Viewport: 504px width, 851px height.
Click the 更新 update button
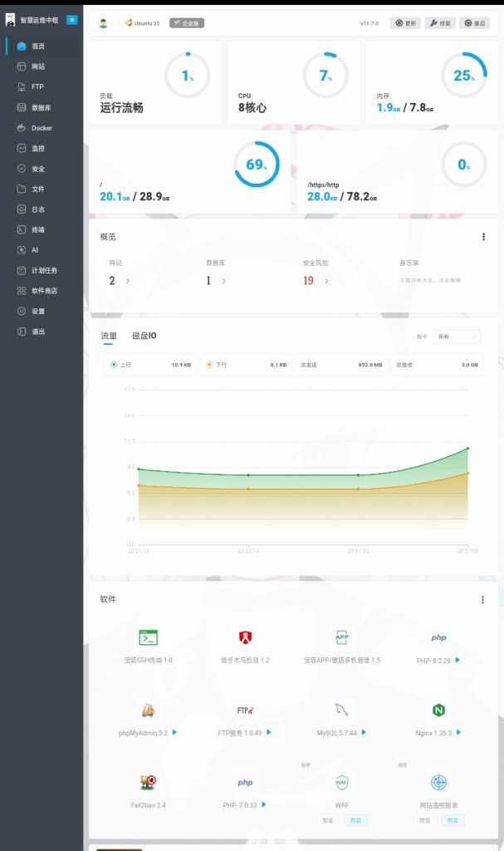click(406, 23)
